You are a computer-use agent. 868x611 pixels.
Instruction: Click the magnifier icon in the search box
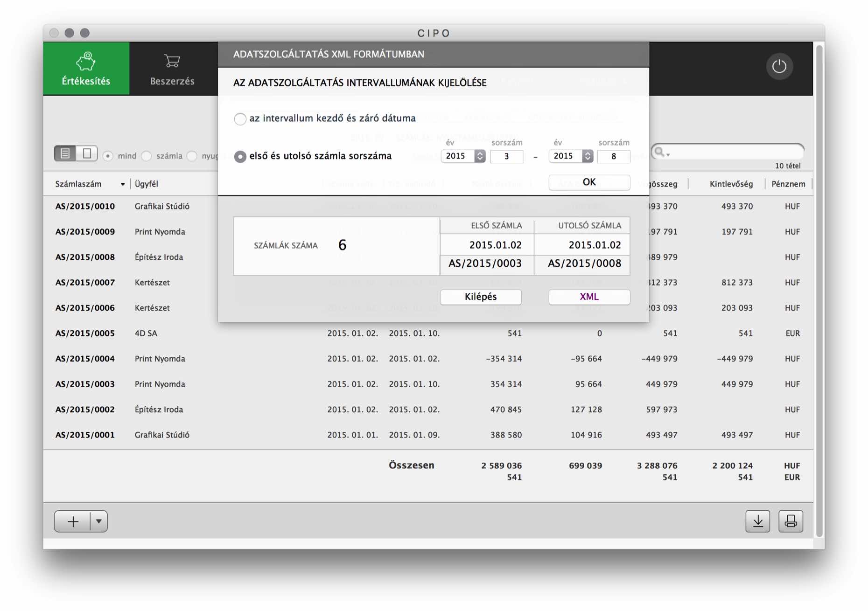tap(660, 152)
